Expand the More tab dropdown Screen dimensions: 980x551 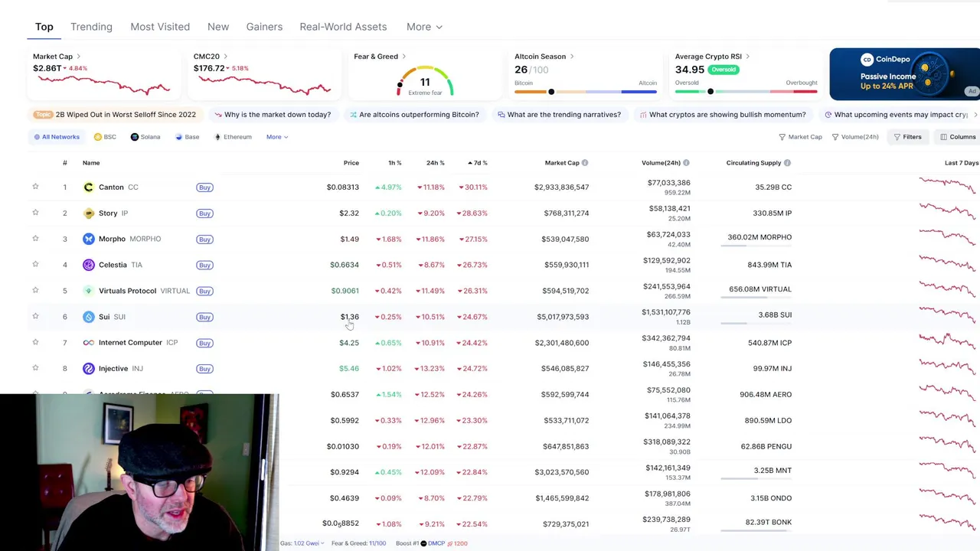(424, 27)
